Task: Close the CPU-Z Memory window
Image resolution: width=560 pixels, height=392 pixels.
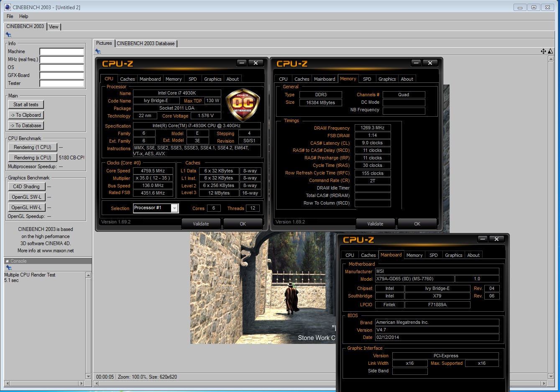Action: coord(430,63)
